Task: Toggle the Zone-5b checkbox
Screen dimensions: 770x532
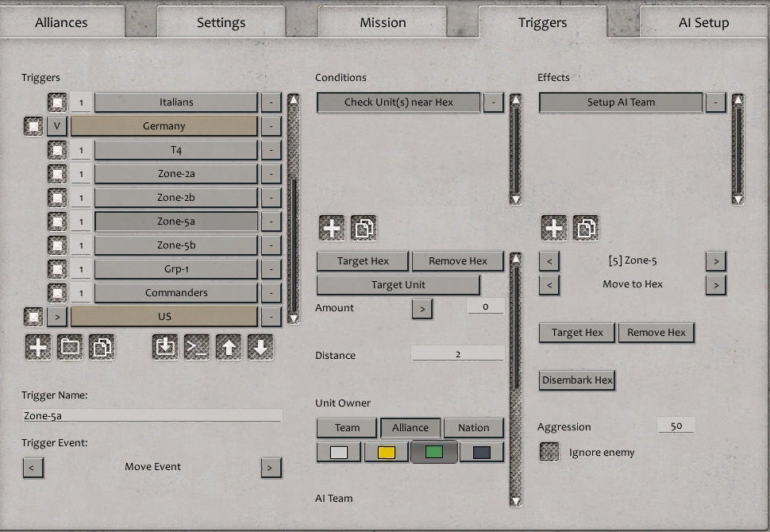Action: tap(57, 245)
